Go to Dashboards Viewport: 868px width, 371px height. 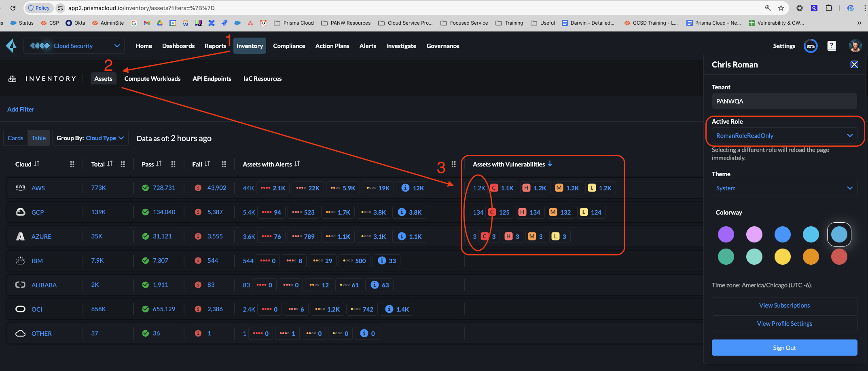tap(178, 46)
